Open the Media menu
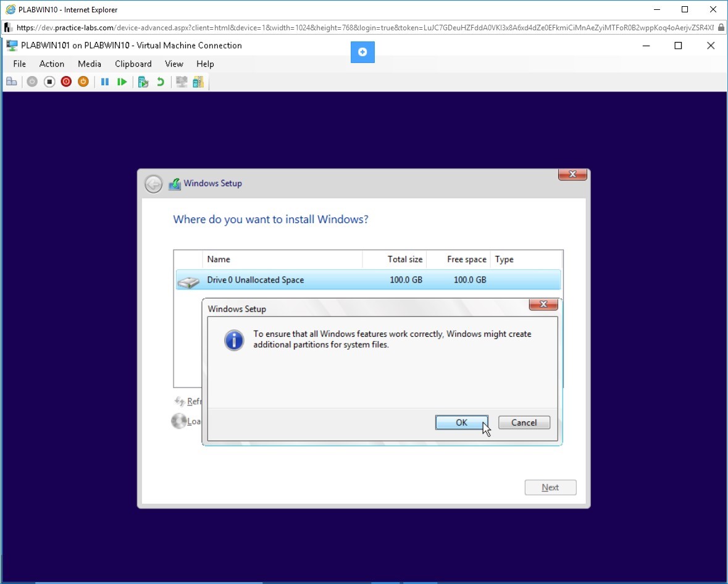 [90, 64]
